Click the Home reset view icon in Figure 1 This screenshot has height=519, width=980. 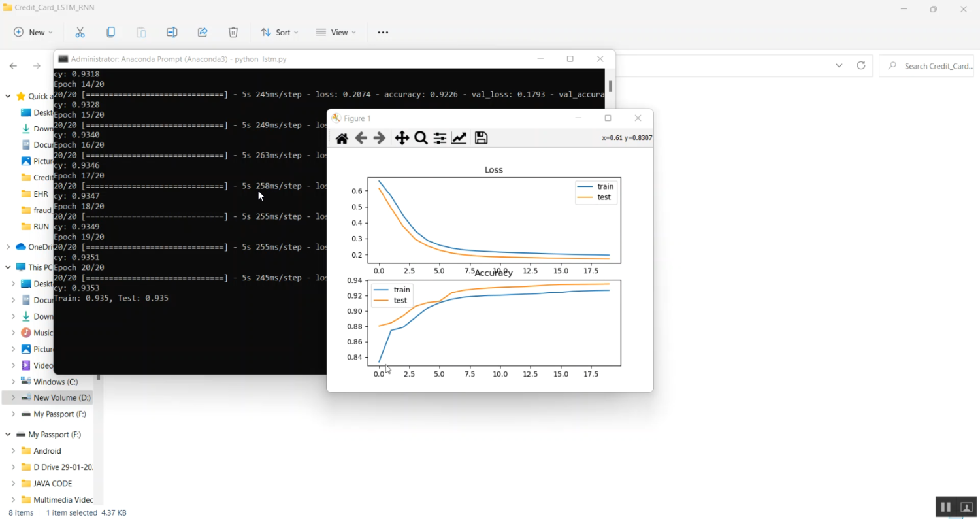[x=342, y=138]
